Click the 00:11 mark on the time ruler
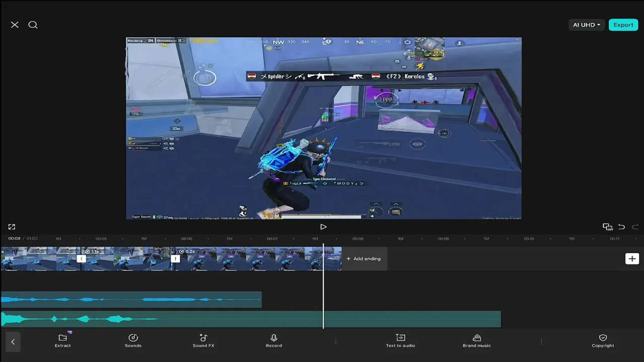Viewport: 644px width, 362px height. coord(614,238)
